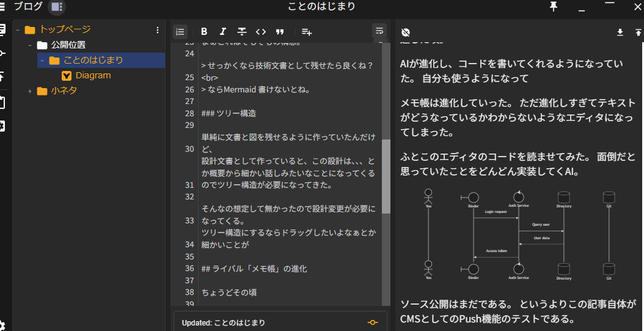Viewport: 644px width, 331px height.
Task: Collapse the トップページ tree node
Action: (18, 29)
